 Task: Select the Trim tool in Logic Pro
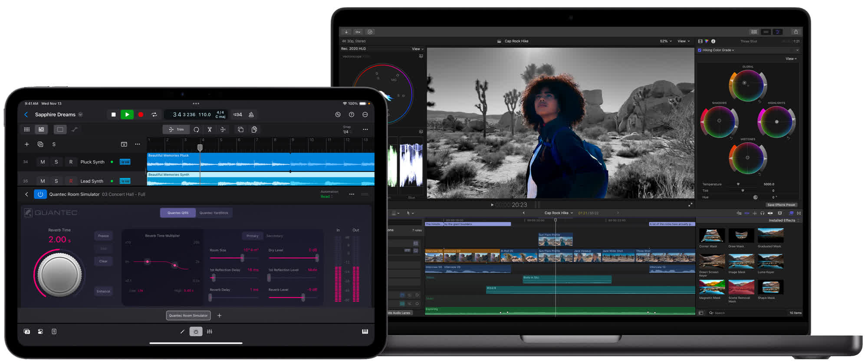tap(176, 129)
